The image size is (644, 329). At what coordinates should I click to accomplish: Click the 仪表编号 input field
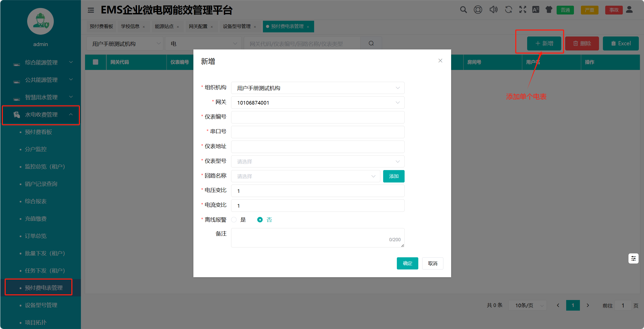(317, 117)
